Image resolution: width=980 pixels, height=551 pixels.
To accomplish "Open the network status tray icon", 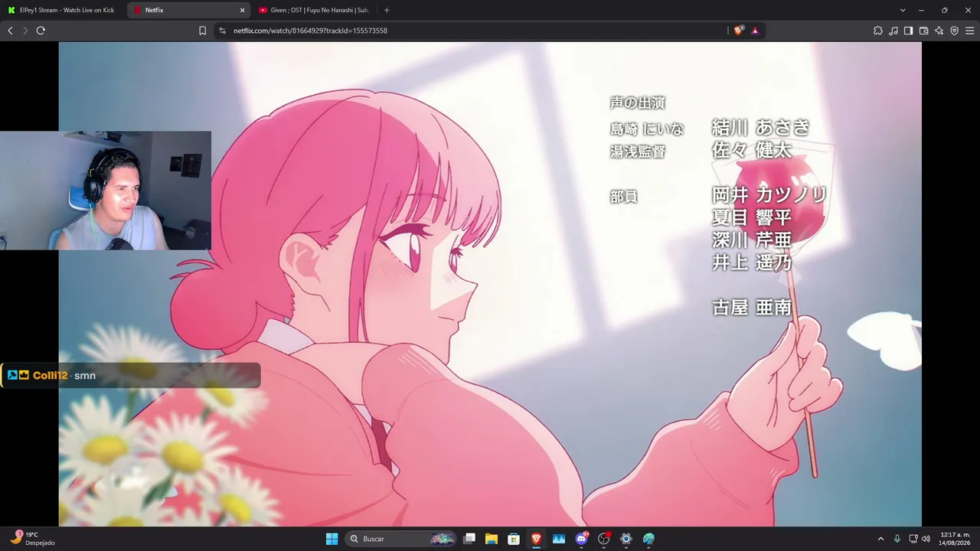I will tap(913, 539).
